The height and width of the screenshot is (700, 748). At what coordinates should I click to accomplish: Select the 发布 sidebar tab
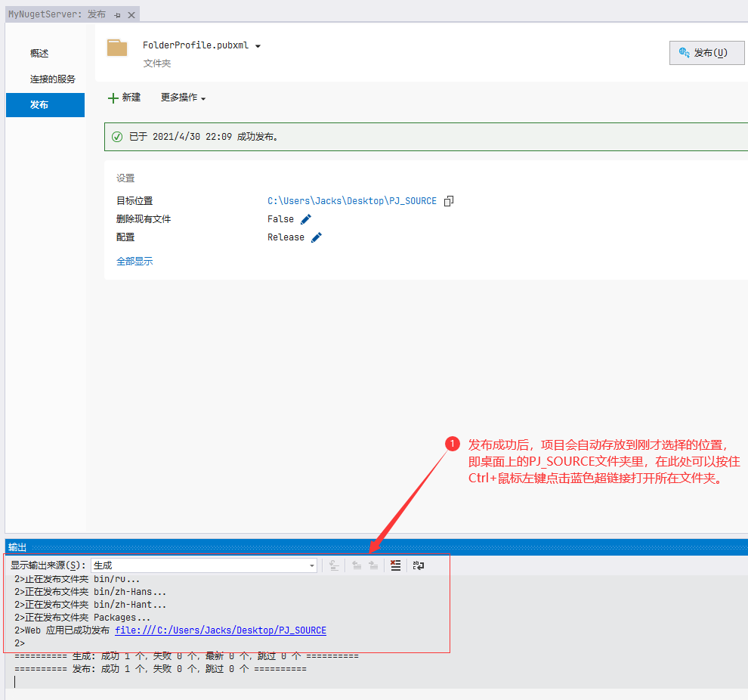[x=45, y=104]
